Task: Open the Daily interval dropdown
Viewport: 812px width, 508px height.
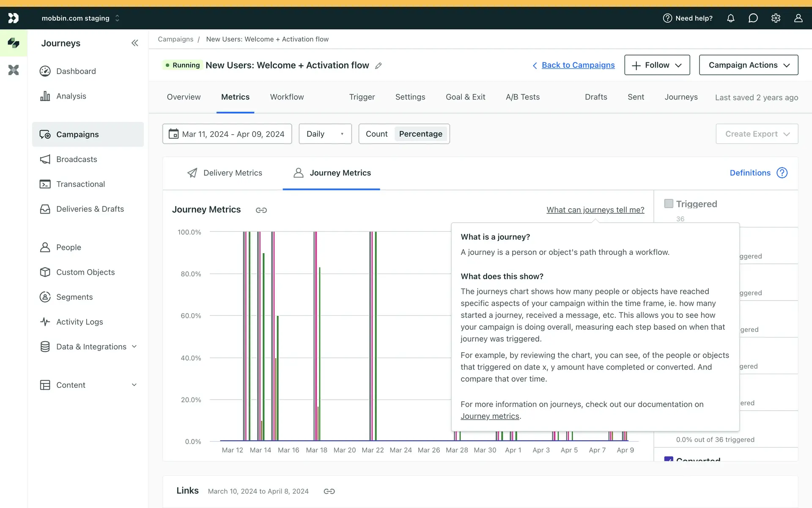Action: (325, 134)
